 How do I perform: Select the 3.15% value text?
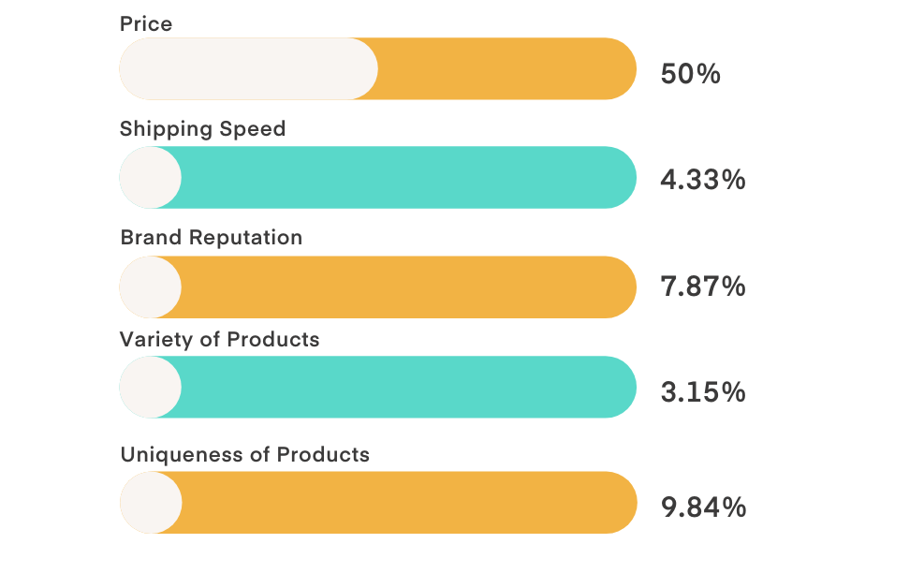(703, 391)
